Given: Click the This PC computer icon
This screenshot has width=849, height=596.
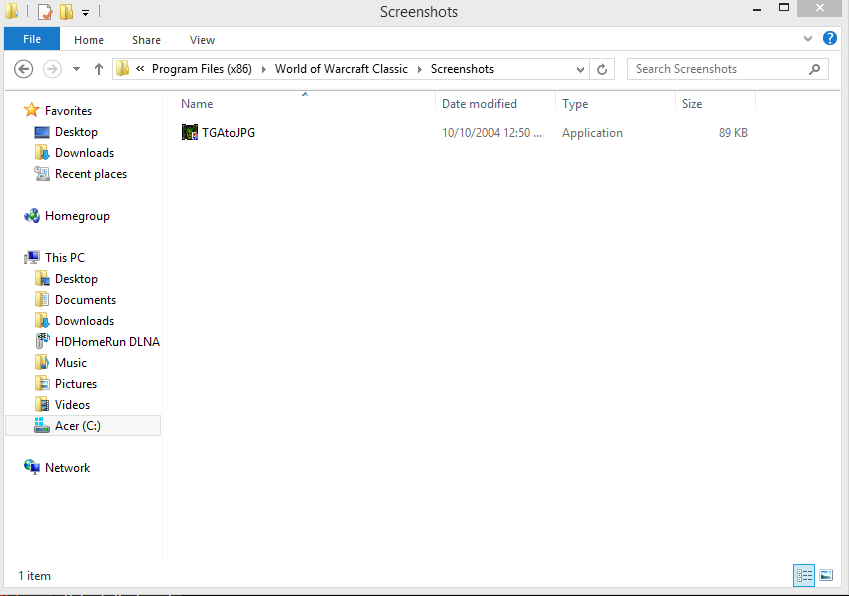Looking at the screenshot, I should tap(32, 257).
